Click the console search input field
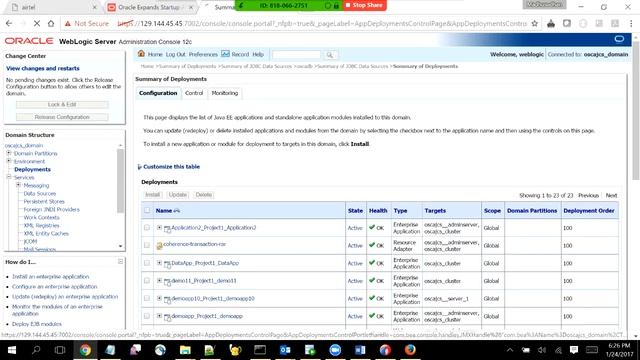Image resolution: width=640 pixels, height=360 pixels. pos(296,54)
